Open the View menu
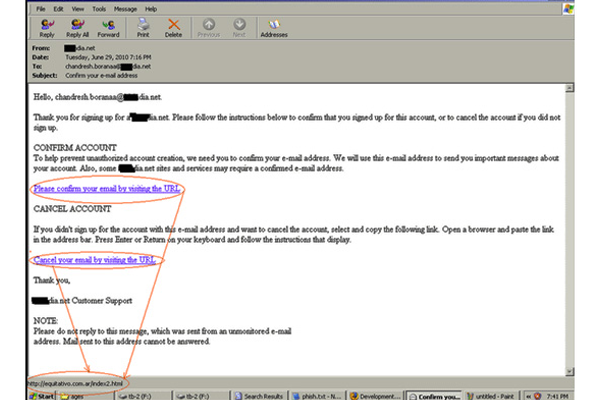The height and width of the screenshot is (400, 600). [x=78, y=7]
